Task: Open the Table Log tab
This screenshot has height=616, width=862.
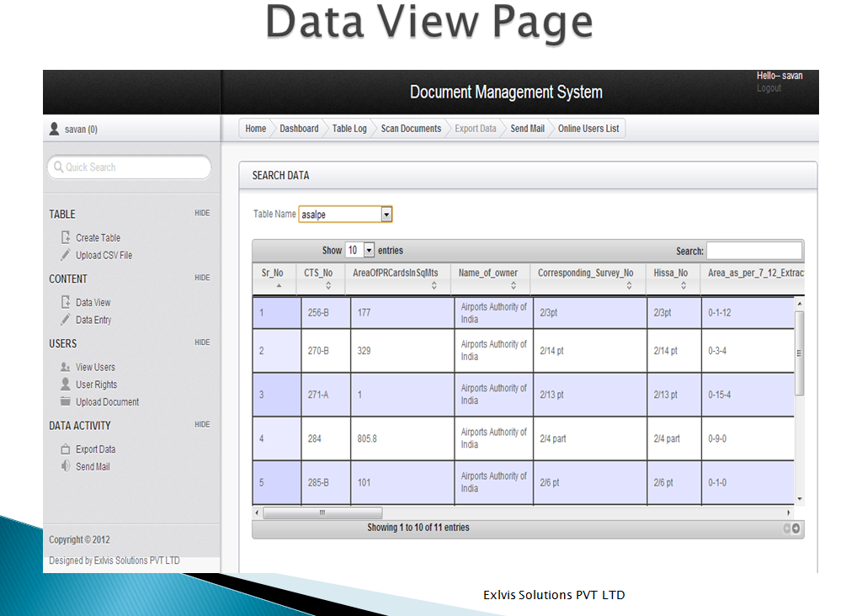Action: (x=349, y=129)
